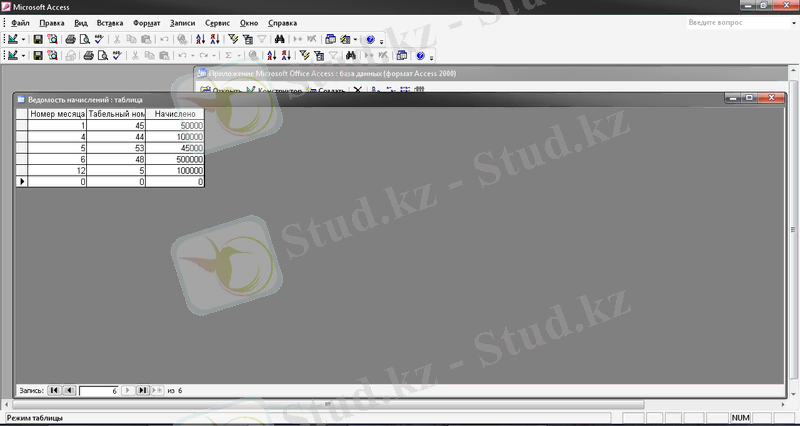Expand New Object dropdown arrow in top toolbar
This screenshot has height=426, width=800.
[x=355, y=39]
